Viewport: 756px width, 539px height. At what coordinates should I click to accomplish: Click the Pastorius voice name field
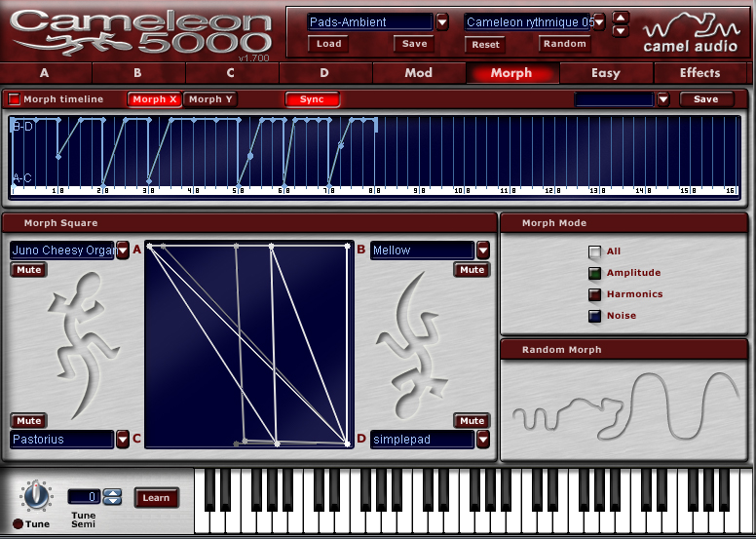point(62,440)
